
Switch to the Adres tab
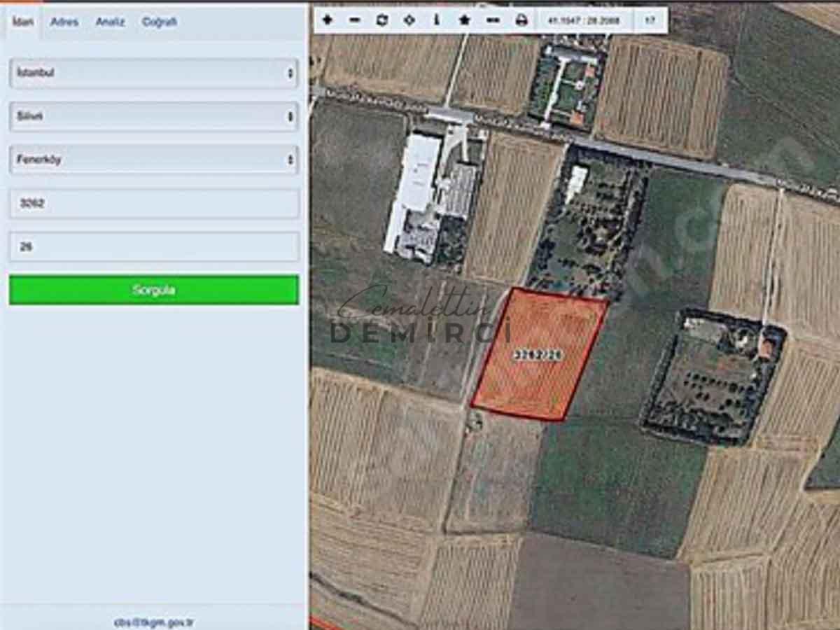pos(64,22)
